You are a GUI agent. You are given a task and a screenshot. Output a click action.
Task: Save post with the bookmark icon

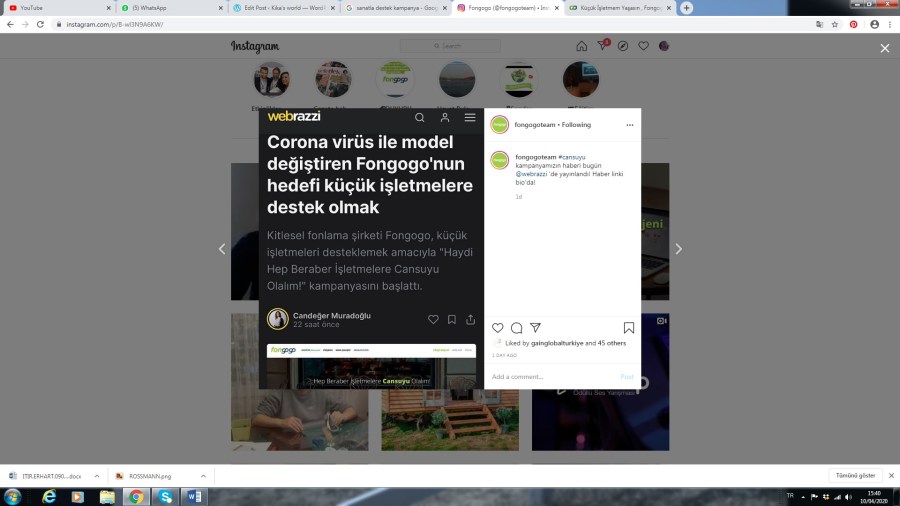(628, 328)
